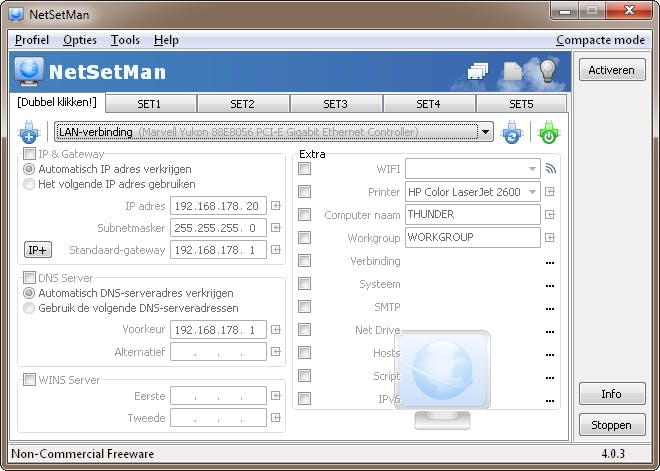The image size is (660, 471).
Task: Click the add network adapter plus icon
Action: 29,132
